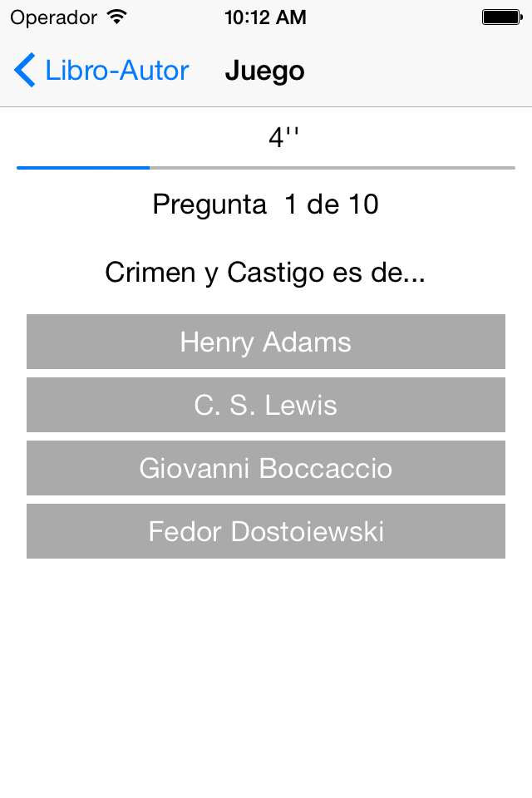Select C. S. Lewis answer button
This screenshot has height=798, width=532.
pos(266,405)
